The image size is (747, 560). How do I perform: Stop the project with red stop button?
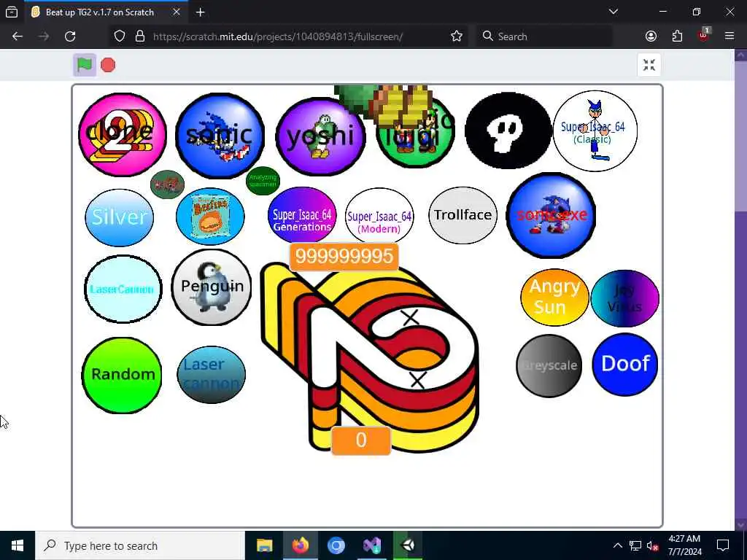pyautogui.click(x=108, y=65)
